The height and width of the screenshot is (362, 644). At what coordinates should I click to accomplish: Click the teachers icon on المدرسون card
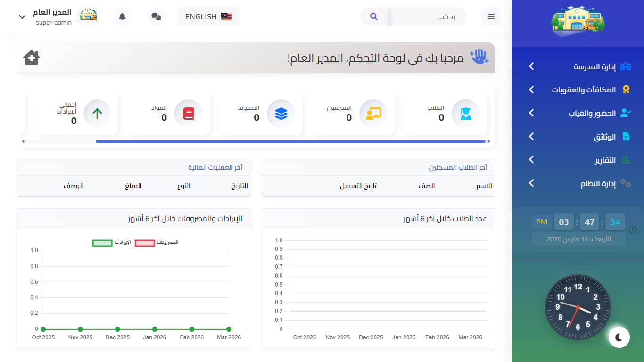(373, 114)
